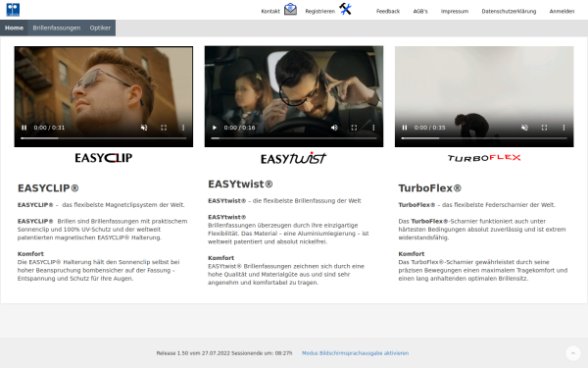Open the Datenschutzerklärung link
This screenshot has width=588, height=368.
[x=509, y=11]
